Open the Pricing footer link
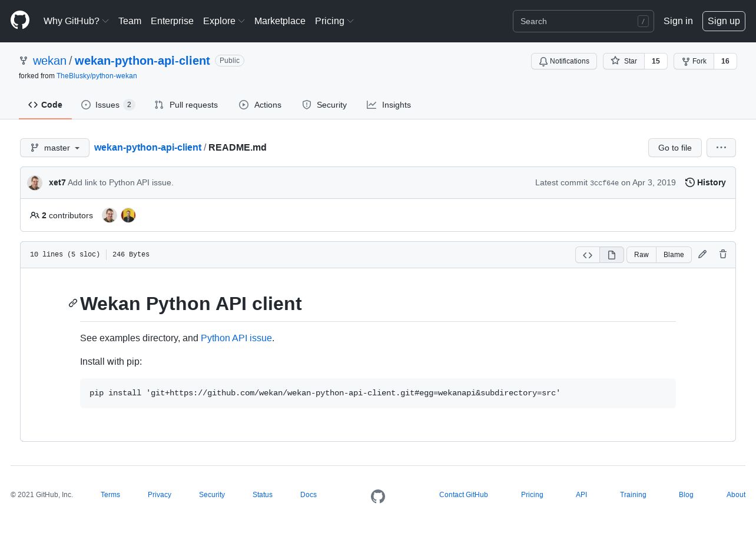Screen dimensions: 756x533 click(x=532, y=495)
